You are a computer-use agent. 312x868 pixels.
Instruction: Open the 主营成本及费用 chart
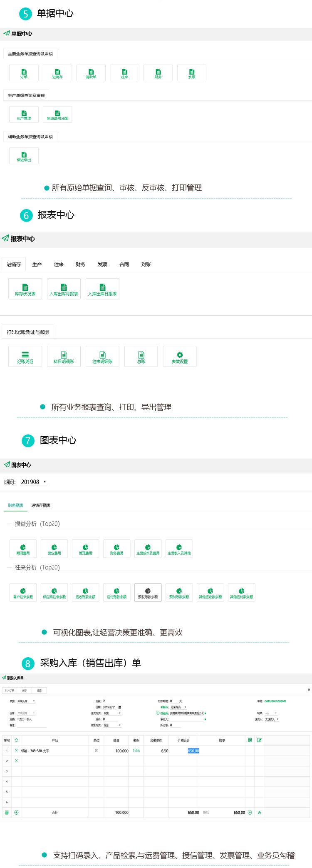tap(148, 549)
